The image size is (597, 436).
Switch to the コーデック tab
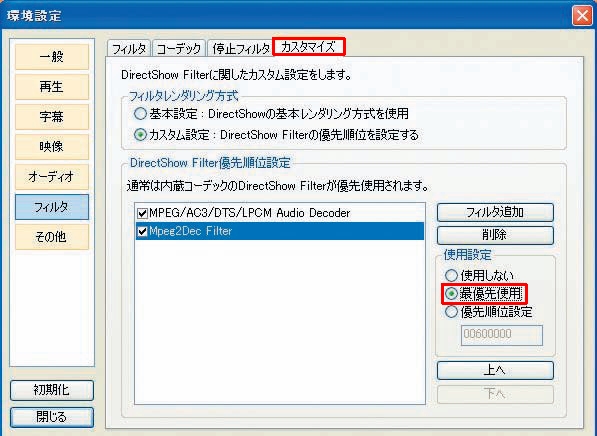pyautogui.click(x=179, y=49)
